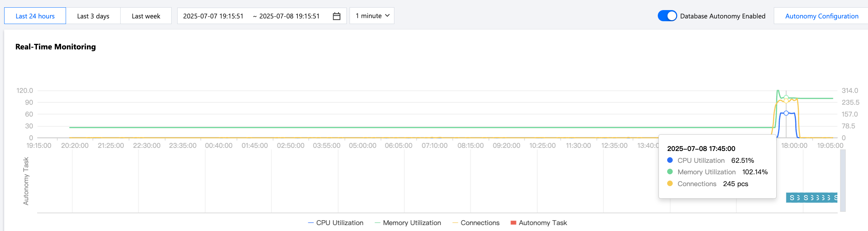
Task: Click the start date 2025-07-07 19:15:51 field
Action: pyautogui.click(x=213, y=16)
